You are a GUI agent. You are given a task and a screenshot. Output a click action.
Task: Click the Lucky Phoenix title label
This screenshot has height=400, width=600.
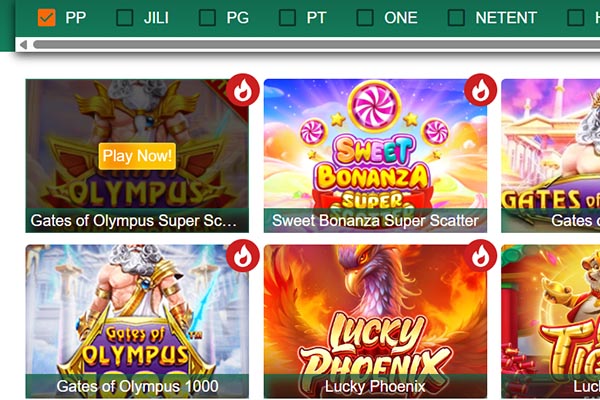click(x=375, y=386)
